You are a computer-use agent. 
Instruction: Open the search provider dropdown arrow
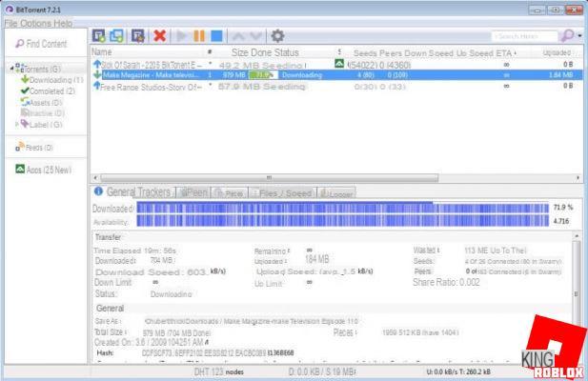pyautogui.click(x=579, y=36)
